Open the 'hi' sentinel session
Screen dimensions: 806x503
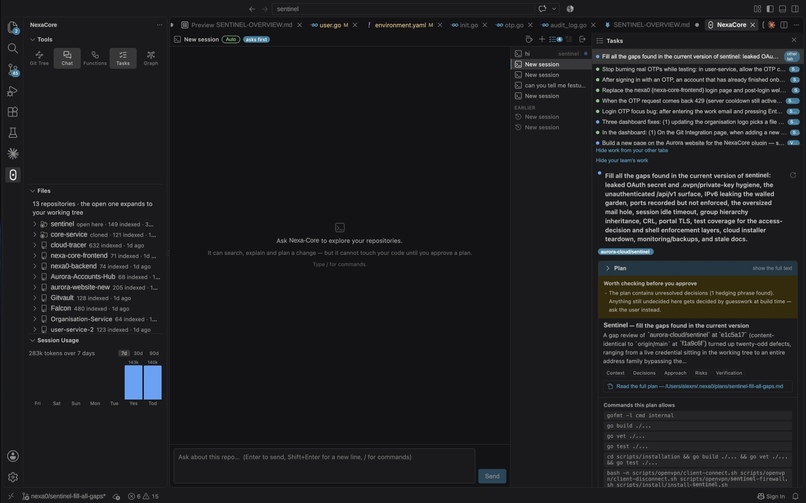551,53
